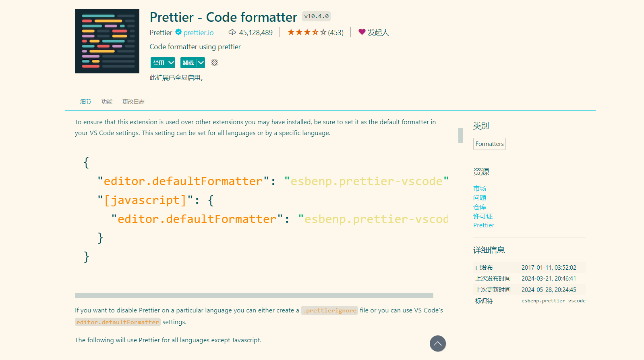Image resolution: width=644 pixels, height=360 pixels.
Task: Expand the 卸载 (Uninstall) dropdown arrow
Action: pyautogui.click(x=201, y=62)
